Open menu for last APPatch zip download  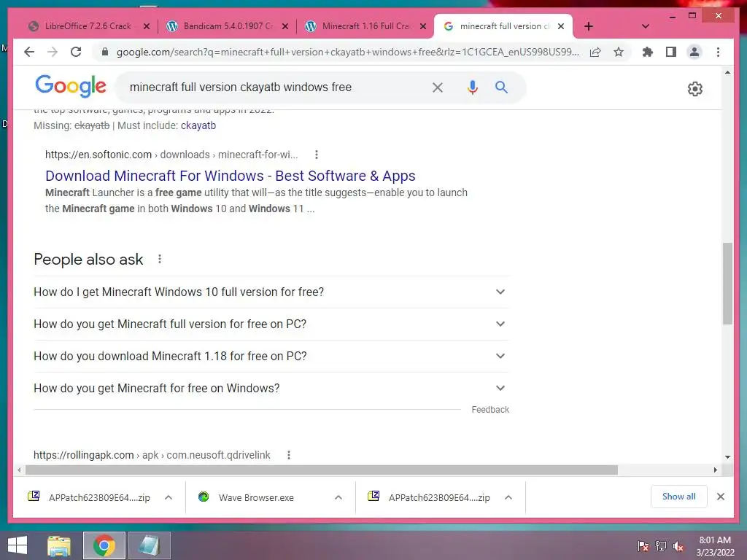508,497
